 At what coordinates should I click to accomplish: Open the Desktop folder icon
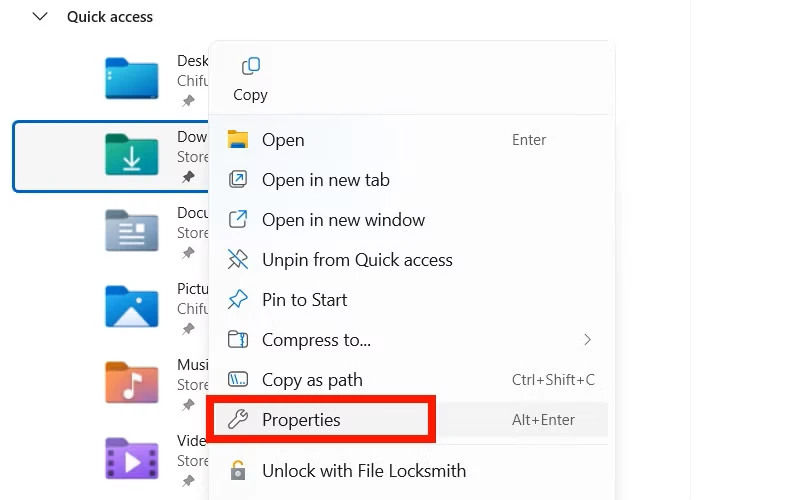tap(131, 78)
